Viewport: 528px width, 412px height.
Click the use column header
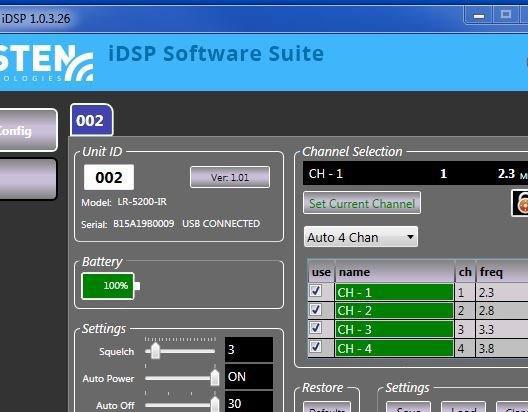point(321,271)
